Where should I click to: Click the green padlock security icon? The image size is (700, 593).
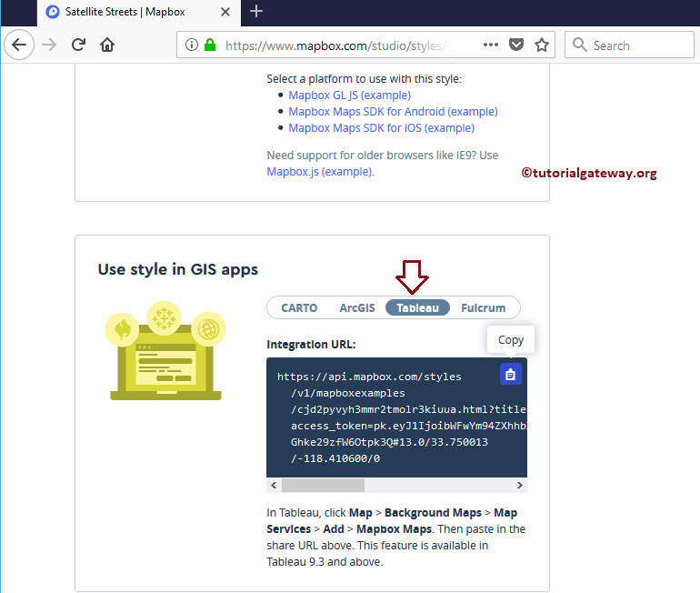210,45
